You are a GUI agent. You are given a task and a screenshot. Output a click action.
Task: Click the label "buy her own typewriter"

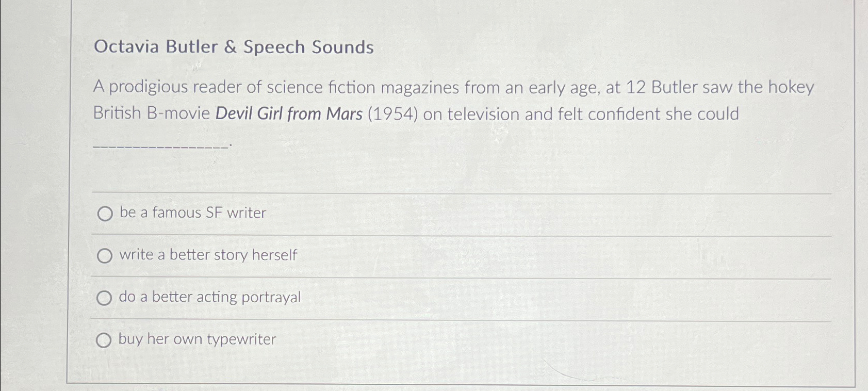[x=198, y=339]
